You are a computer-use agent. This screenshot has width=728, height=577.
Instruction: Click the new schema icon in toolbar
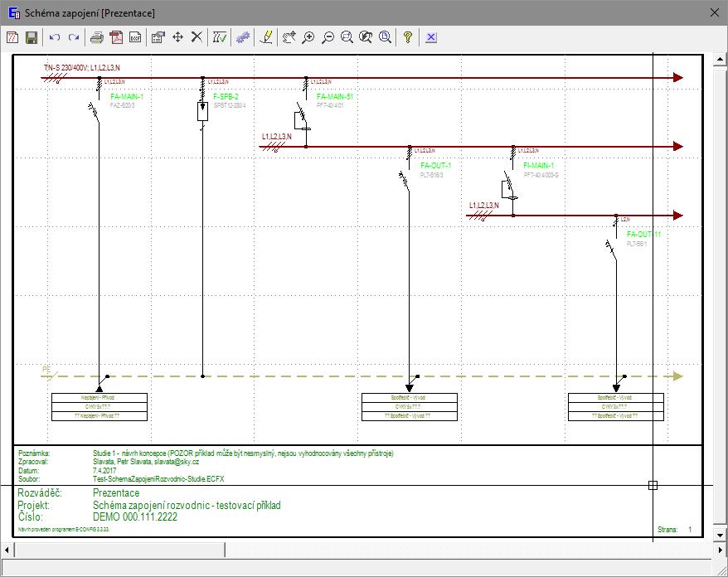click(x=12, y=37)
